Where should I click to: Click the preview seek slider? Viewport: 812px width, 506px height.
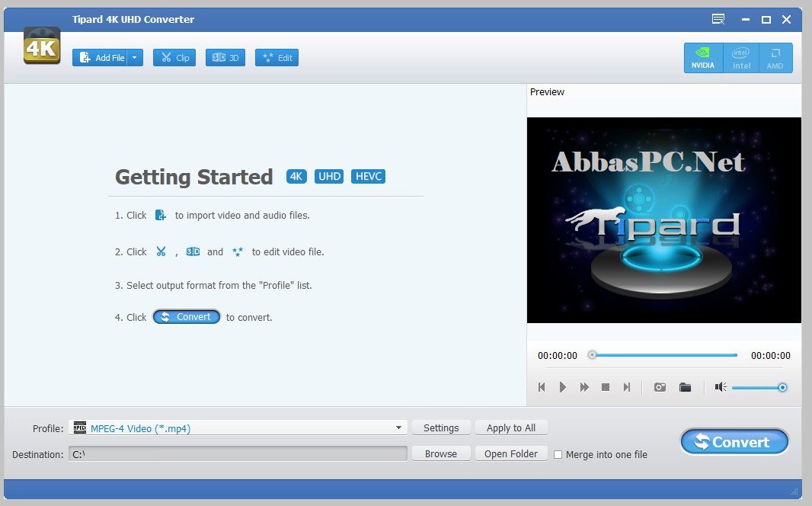(663, 355)
